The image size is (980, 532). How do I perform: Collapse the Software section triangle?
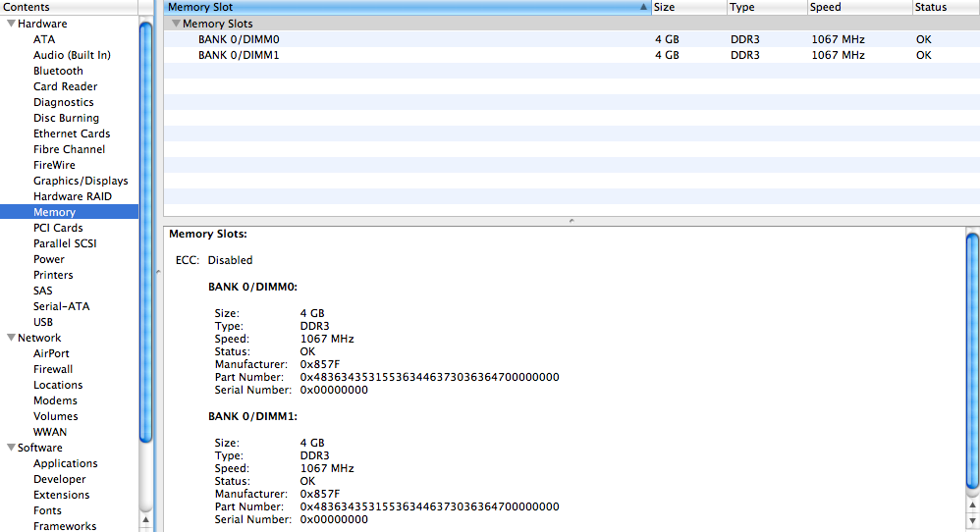click(x=11, y=448)
